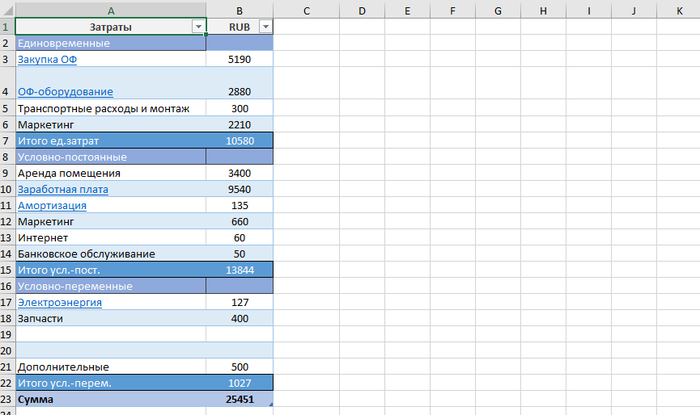Image resolution: width=700 pixels, height=415 pixels.
Task: Click the Условно-постоянные section header cell
Action: pos(110,156)
